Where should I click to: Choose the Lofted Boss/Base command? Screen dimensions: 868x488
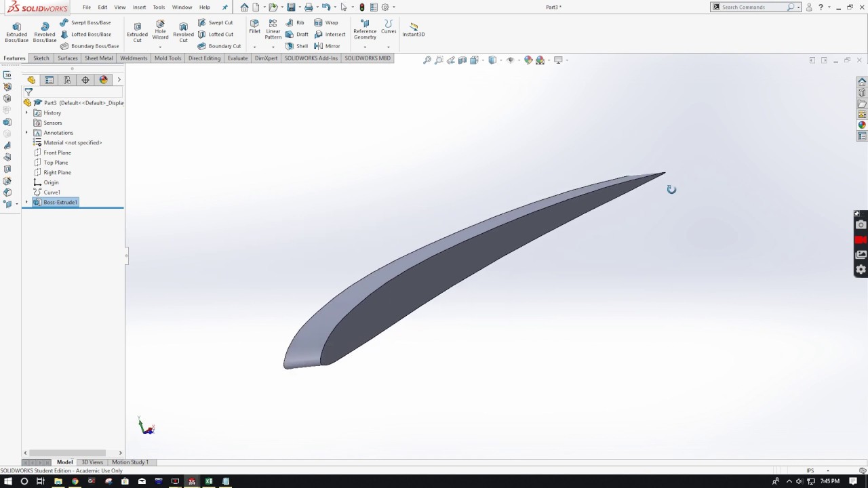(85, 34)
